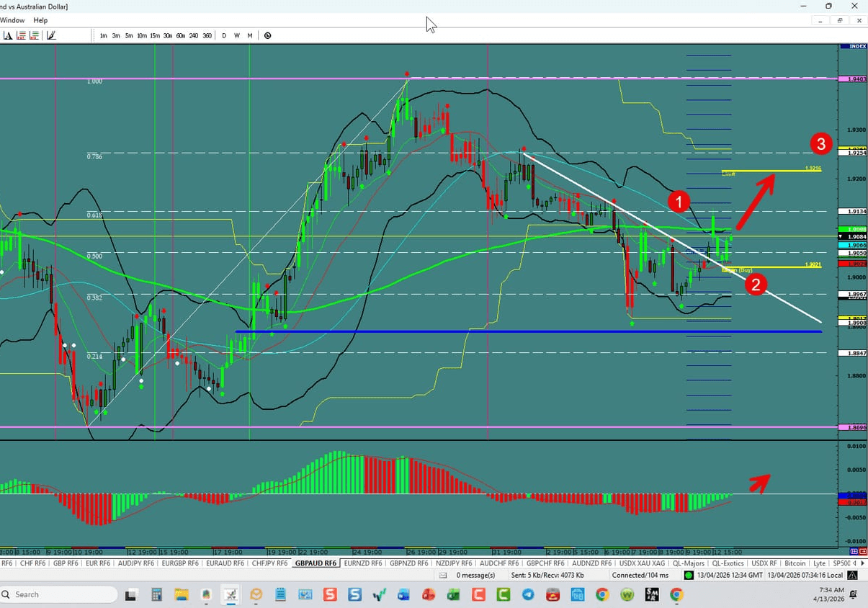Switch chart to 240 minute timeframe

pyautogui.click(x=194, y=35)
